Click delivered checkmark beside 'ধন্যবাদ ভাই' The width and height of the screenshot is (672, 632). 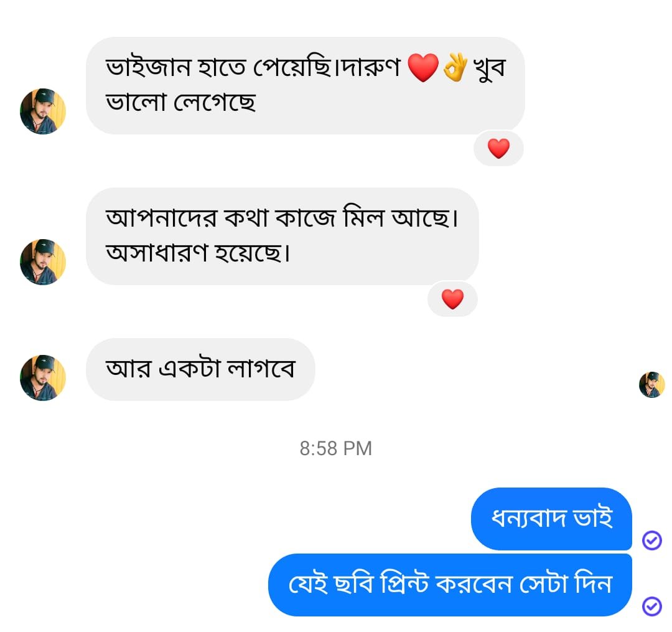[x=652, y=540]
